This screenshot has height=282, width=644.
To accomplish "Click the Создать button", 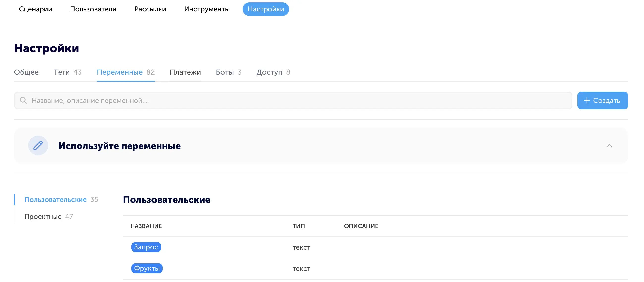I will pos(602,100).
